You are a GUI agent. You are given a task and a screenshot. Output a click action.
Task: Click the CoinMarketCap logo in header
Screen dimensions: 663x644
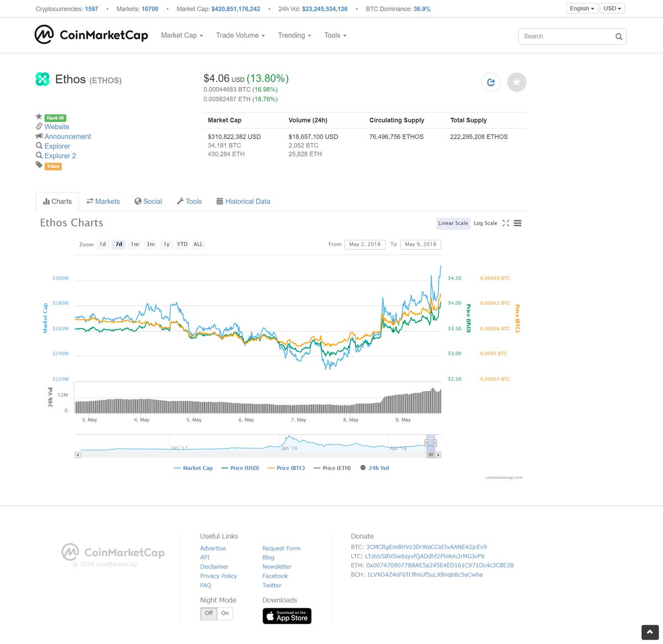tap(91, 35)
